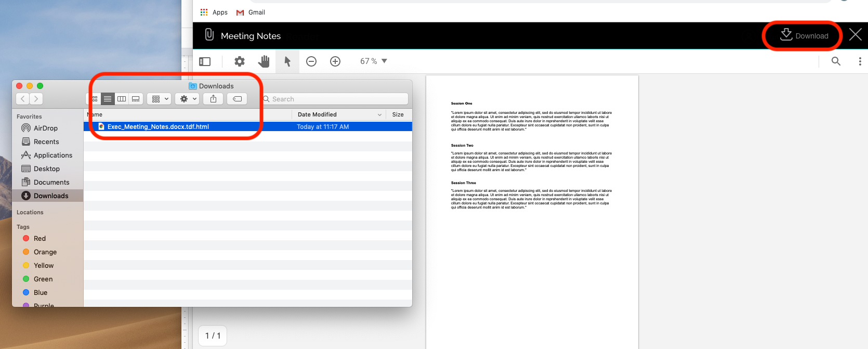Image resolution: width=868 pixels, height=349 pixels.
Task: Click the paperclip attachment icon
Action: tap(209, 35)
